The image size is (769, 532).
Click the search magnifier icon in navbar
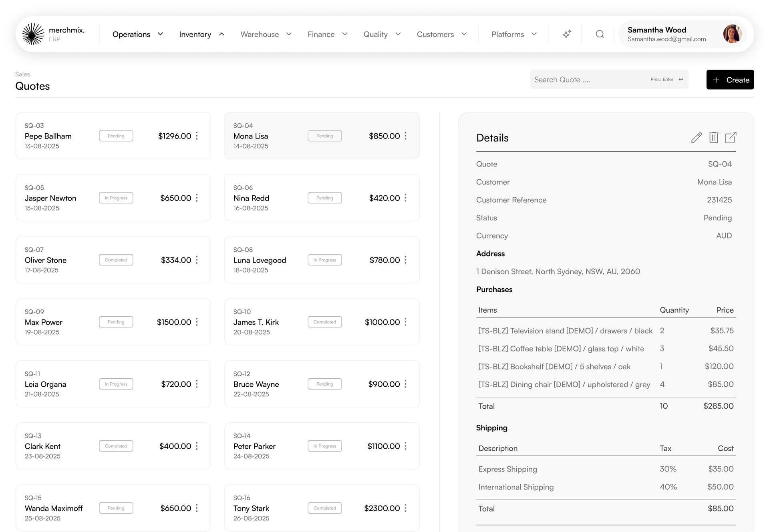pos(600,34)
